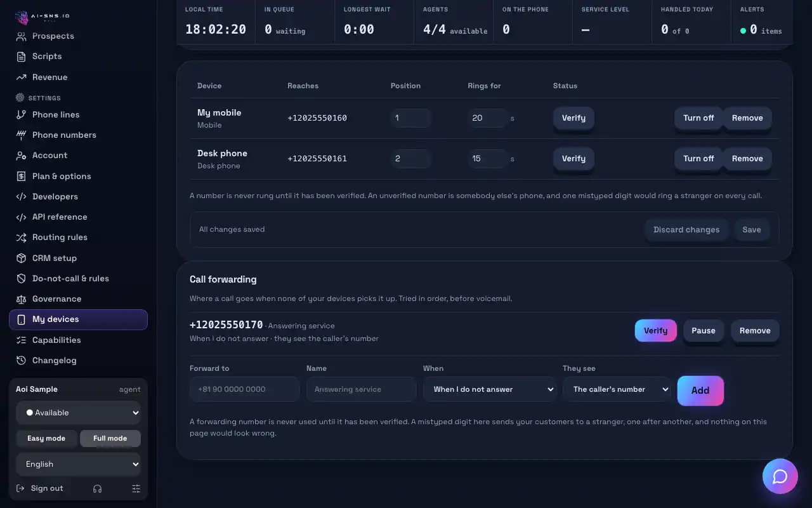Open the API reference page
Image resolution: width=812 pixels, height=508 pixels.
[x=79, y=217]
